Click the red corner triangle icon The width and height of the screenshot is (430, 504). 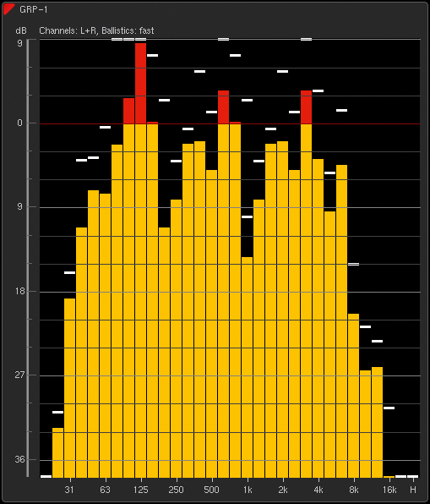[8, 8]
